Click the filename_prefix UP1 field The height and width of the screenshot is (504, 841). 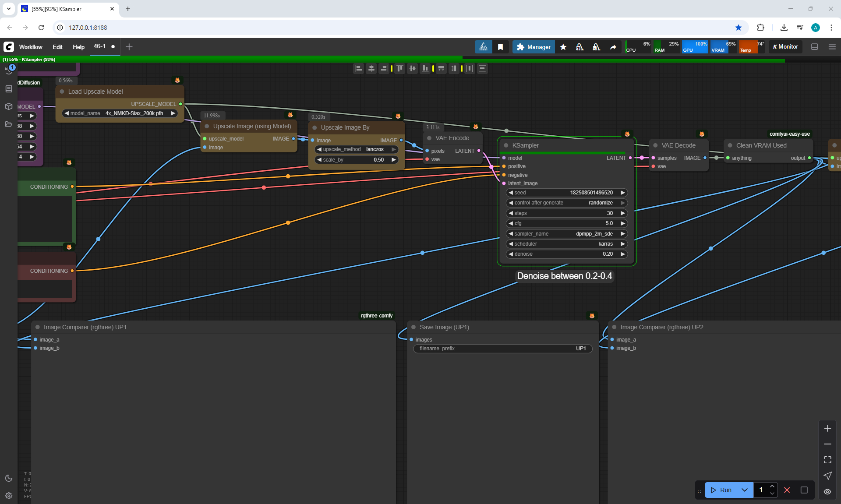pos(502,349)
